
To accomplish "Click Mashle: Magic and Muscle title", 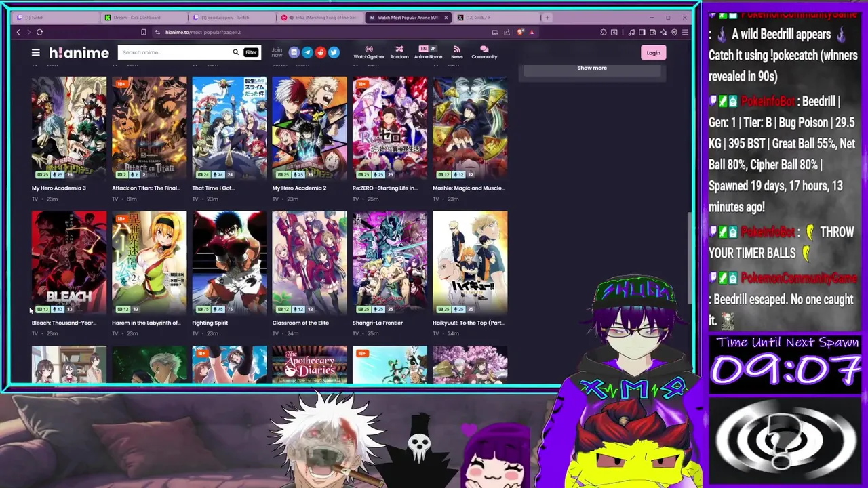I will pyautogui.click(x=469, y=188).
